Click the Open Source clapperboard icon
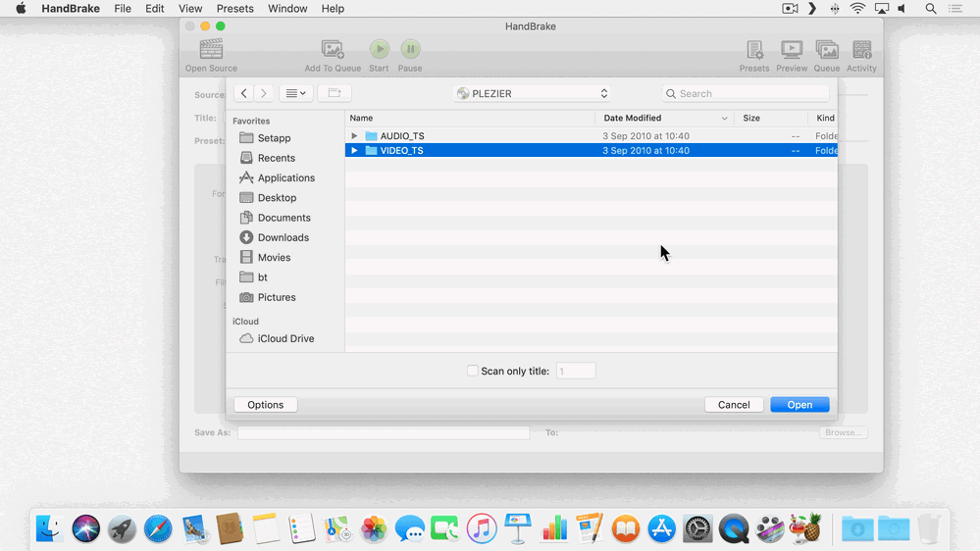 pos(211,49)
